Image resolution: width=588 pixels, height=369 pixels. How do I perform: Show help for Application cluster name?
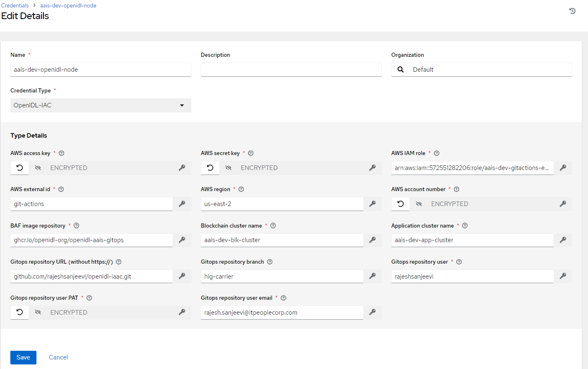point(465,226)
